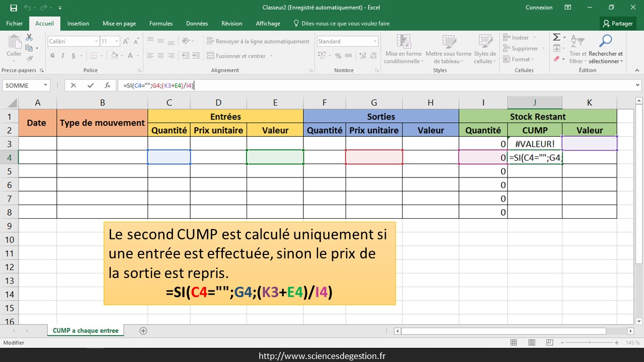Open the Formules ribbon tab
644x362 pixels.
[160, 23]
